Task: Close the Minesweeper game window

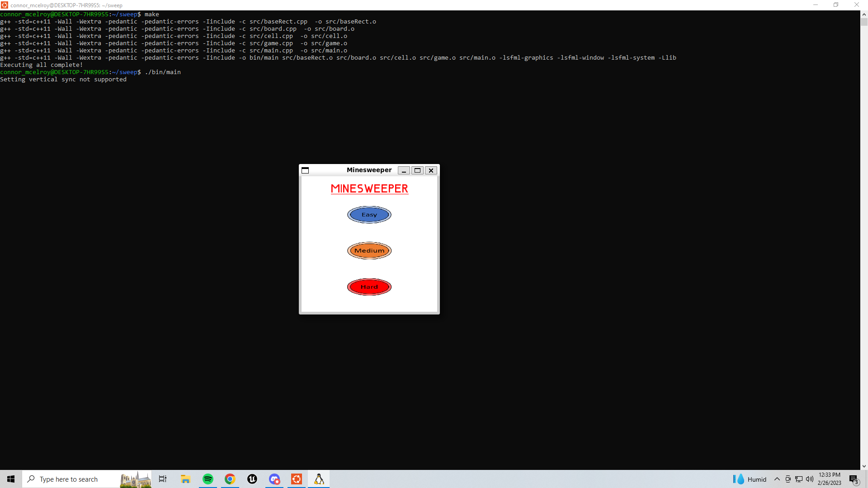Action: (x=431, y=170)
